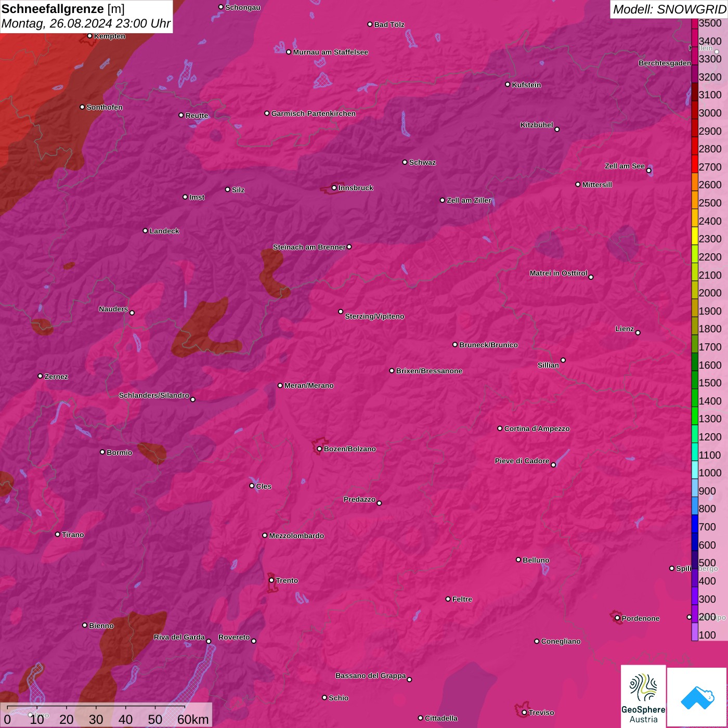Screen dimensions: 728x728
Task: Click the blue mountain cloud logo
Action: coord(697,697)
